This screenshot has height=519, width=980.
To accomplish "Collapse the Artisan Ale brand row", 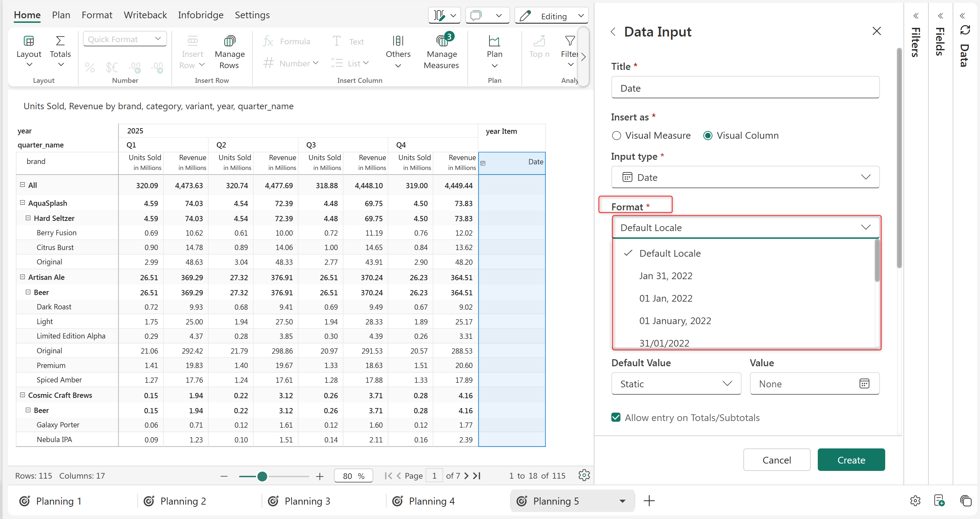I will [22, 277].
